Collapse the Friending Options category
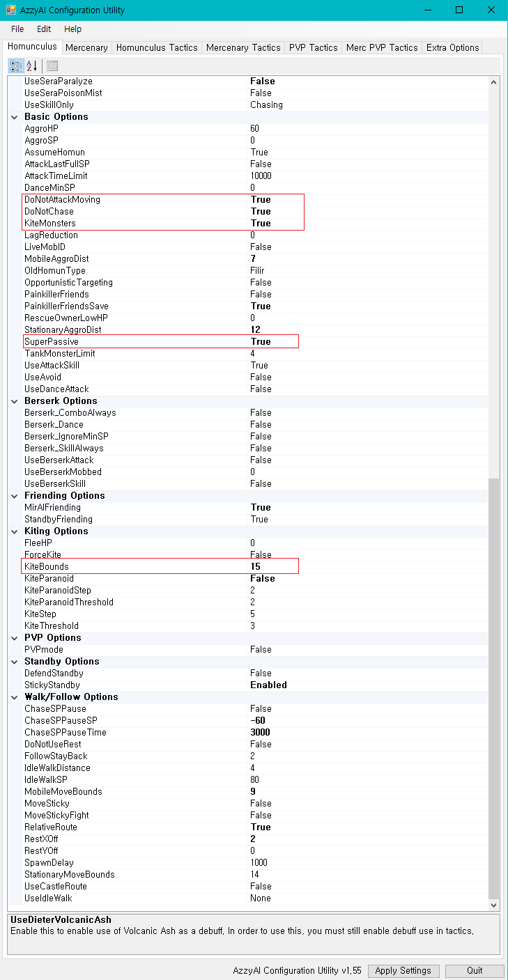The height and width of the screenshot is (980, 508). [x=15, y=496]
